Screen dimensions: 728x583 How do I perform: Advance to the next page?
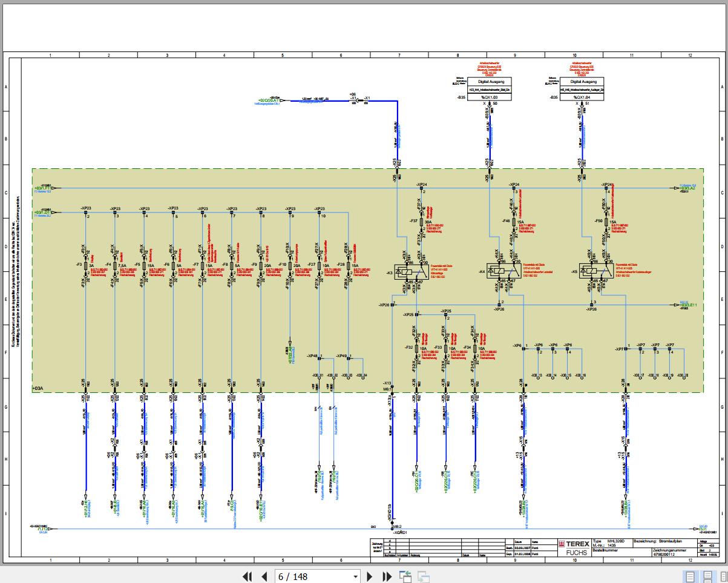[x=370, y=576]
